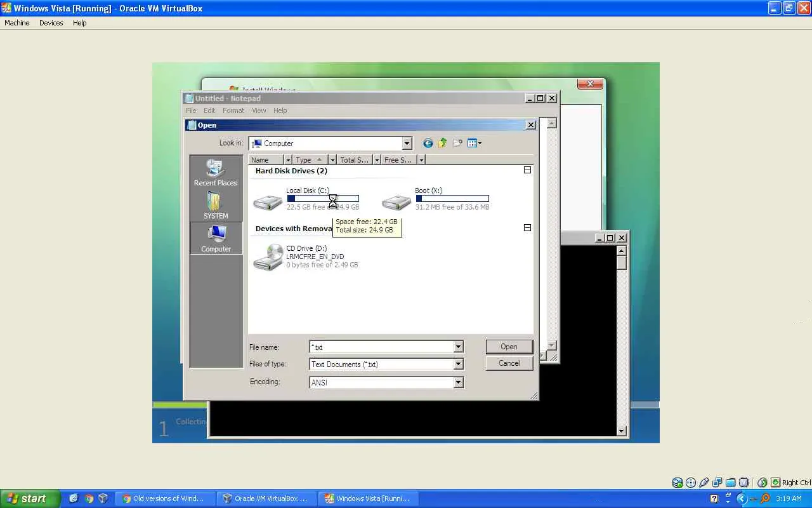Sort by the Total Size column header

click(355, 160)
